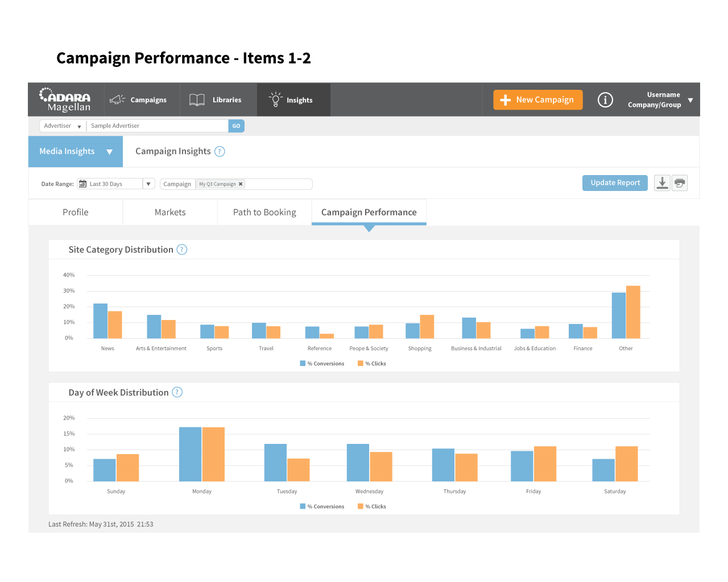Toggle % Clicks legend swatch in Site Category chart
This screenshot has width=728, height=582.
pos(361,363)
